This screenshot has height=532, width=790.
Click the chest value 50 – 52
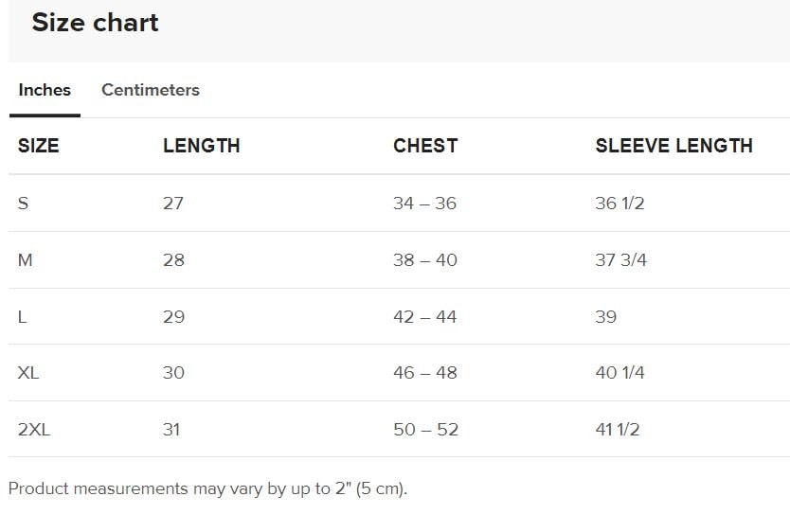pyautogui.click(x=425, y=430)
